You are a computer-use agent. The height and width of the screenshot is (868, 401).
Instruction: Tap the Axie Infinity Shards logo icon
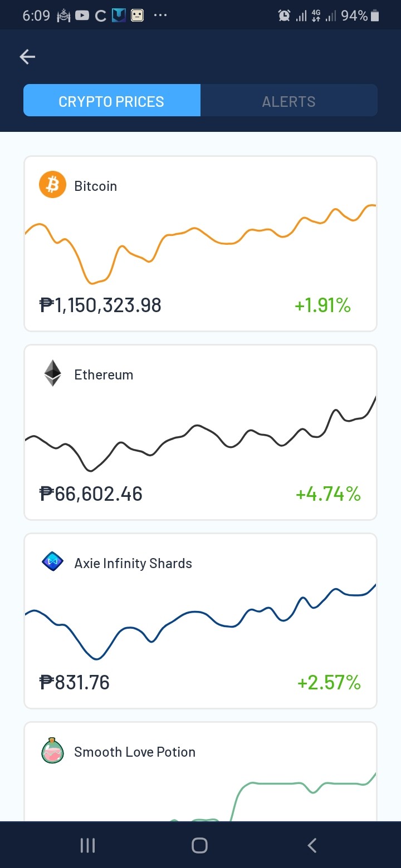[x=53, y=562]
